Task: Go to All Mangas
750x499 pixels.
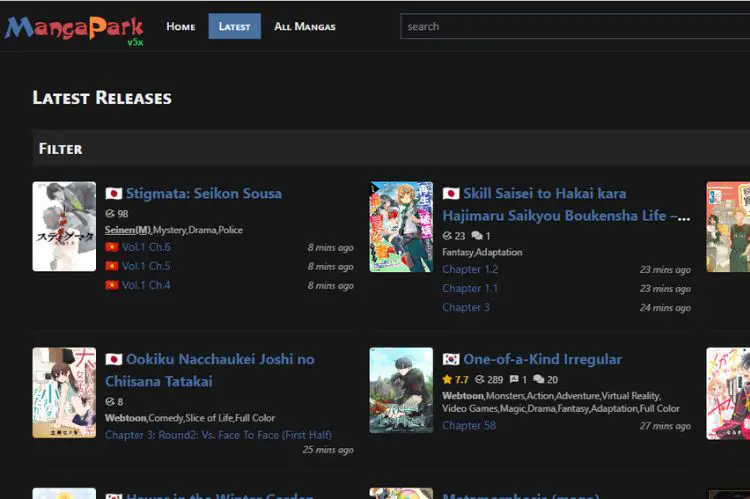Action: click(305, 26)
